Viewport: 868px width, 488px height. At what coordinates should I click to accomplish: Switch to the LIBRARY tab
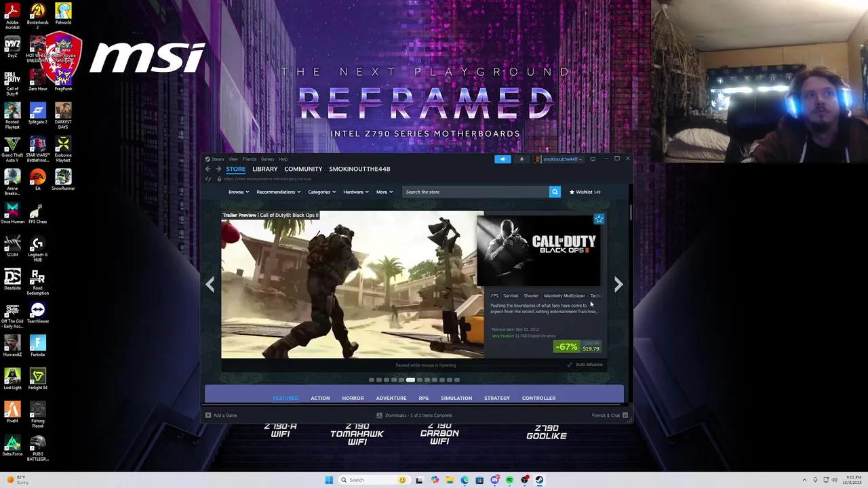pos(265,169)
